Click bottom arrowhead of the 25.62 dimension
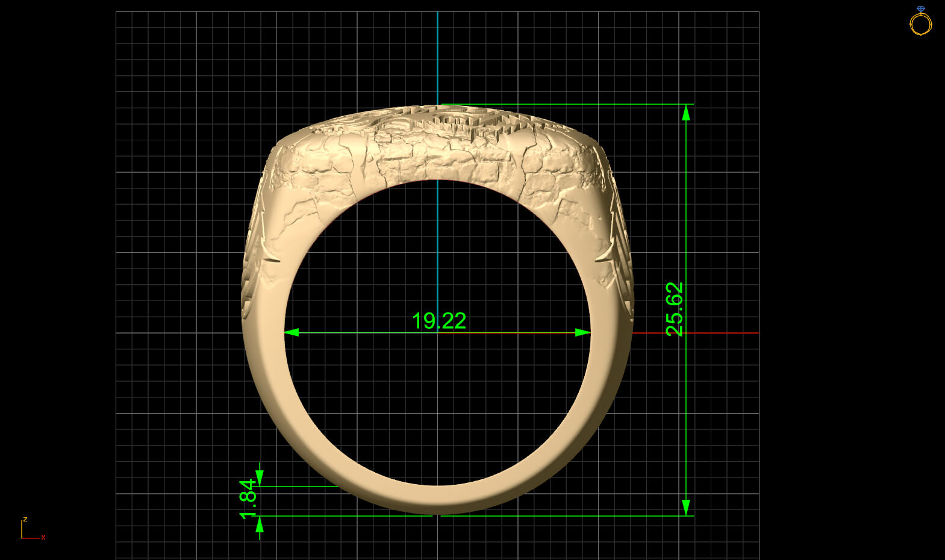Screen dimensions: 945x560 point(685,507)
